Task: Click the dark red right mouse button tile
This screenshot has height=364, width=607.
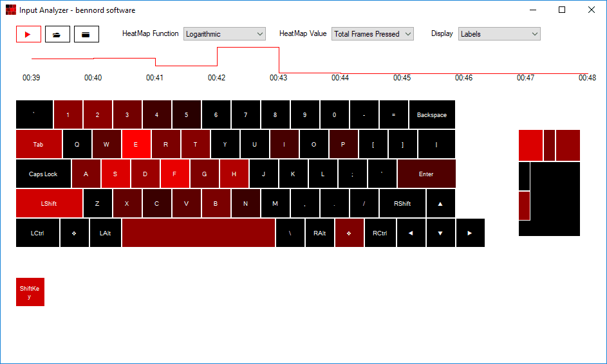Action: pyautogui.click(x=568, y=145)
